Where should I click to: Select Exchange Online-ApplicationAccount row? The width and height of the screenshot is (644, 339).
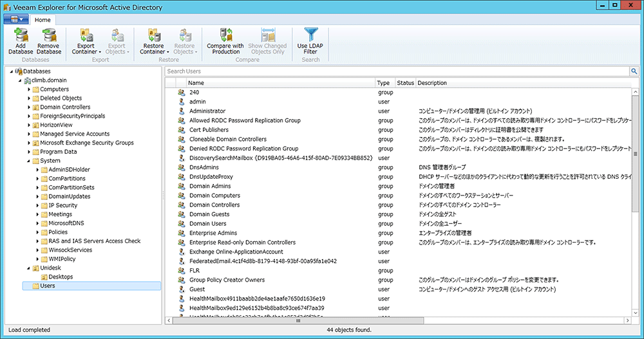(398, 252)
